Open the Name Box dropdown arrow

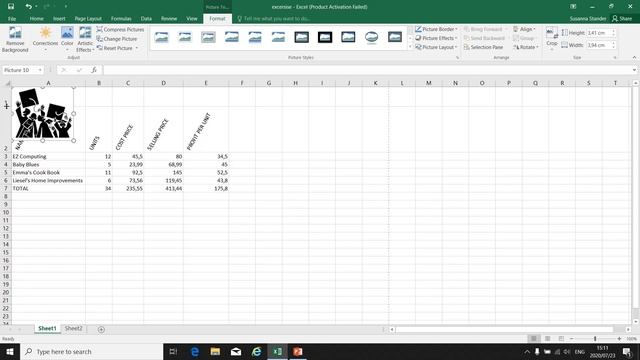(40, 70)
